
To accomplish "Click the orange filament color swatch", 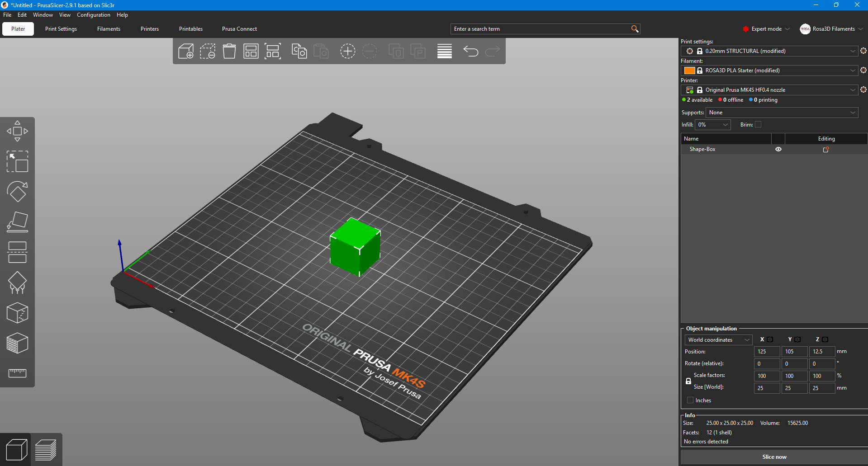I will coord(689,71).
